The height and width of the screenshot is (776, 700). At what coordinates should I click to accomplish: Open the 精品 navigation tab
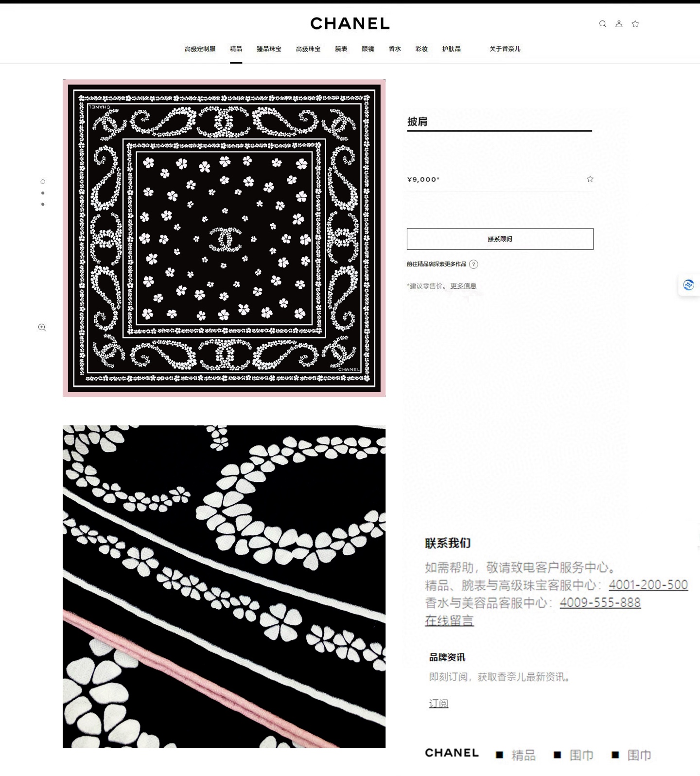(236, 49)
